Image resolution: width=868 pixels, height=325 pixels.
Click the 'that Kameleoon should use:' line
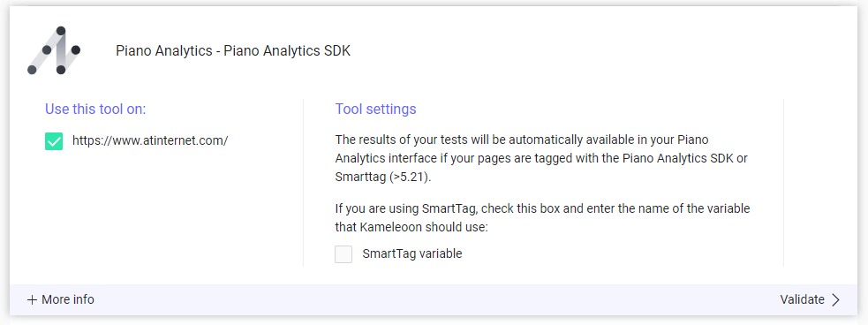[x=411, y=228]
